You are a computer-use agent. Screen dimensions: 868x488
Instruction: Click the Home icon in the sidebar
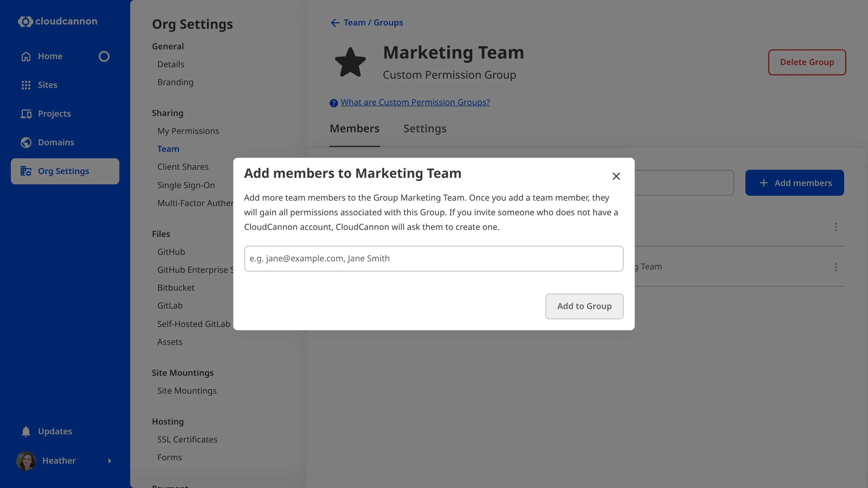26,56
